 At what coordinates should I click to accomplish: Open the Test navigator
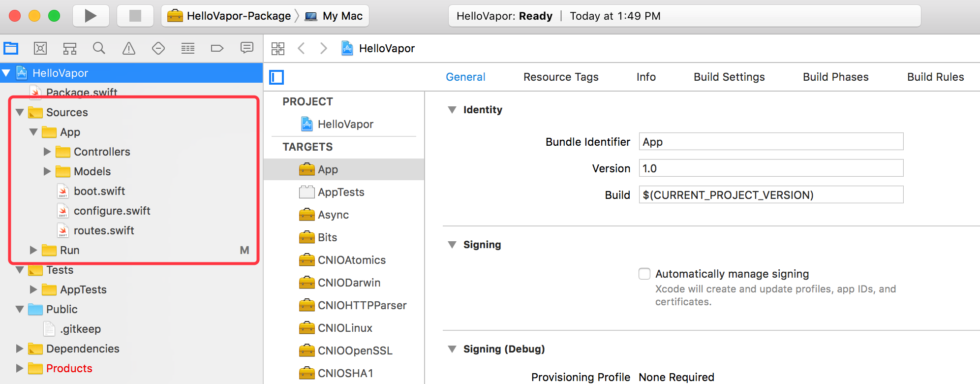click(158, 48)
